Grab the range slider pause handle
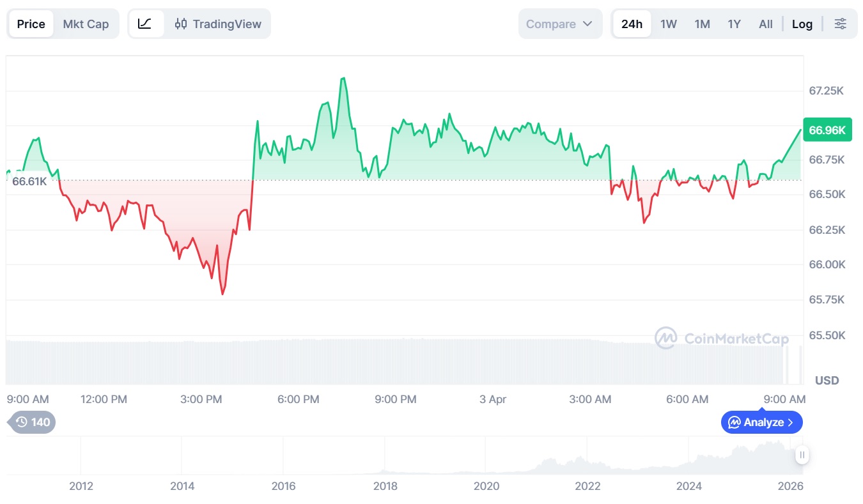Screen dimensions: 863x504 pyautogui.click(x=802, y=455)
